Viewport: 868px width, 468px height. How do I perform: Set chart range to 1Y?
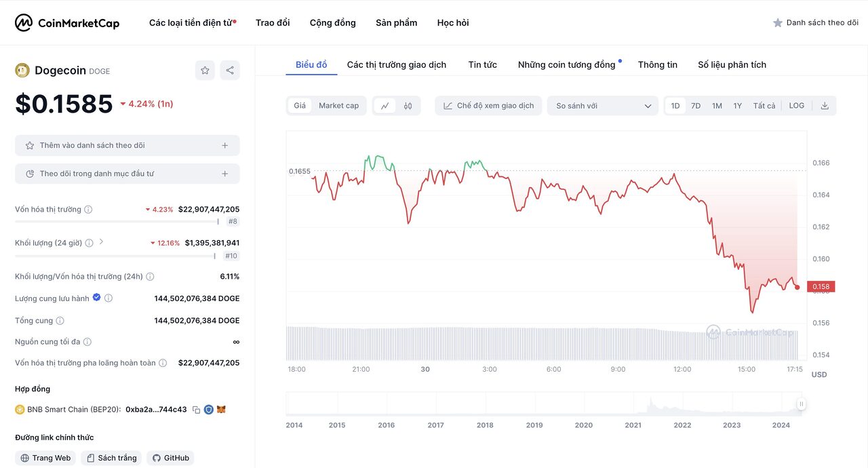click(x=738, y=106)
